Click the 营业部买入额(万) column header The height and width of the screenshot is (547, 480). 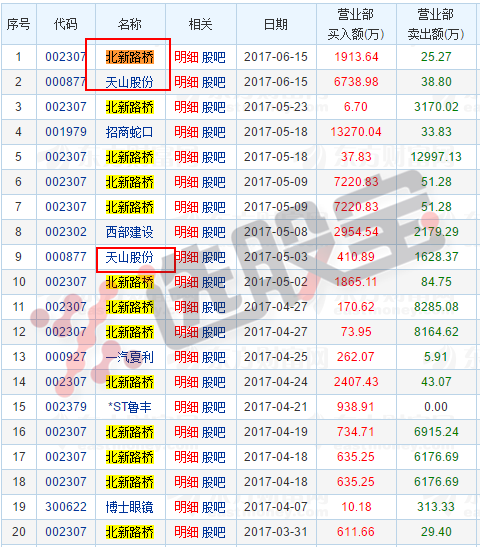click(356, 24)
